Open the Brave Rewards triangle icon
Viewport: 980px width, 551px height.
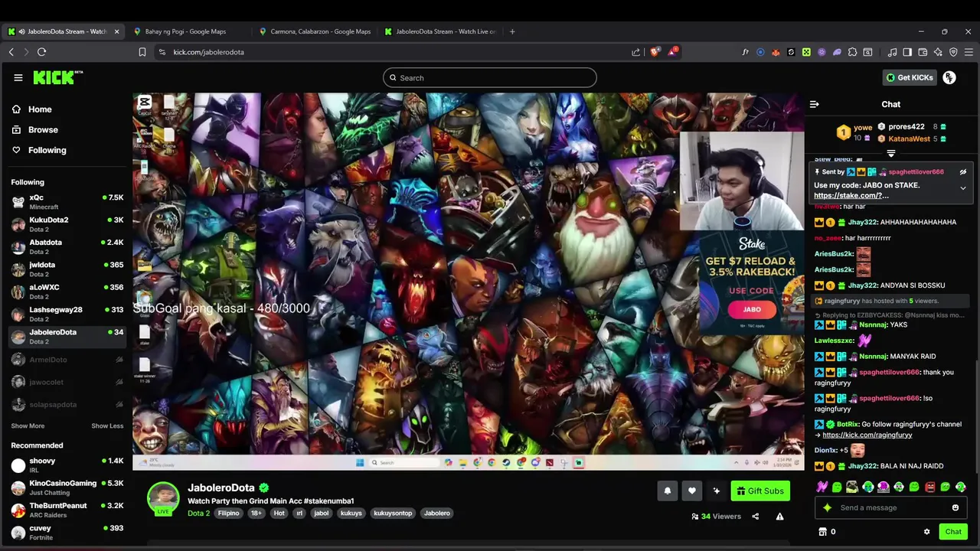pyautogui.click(x=672, y=52)
